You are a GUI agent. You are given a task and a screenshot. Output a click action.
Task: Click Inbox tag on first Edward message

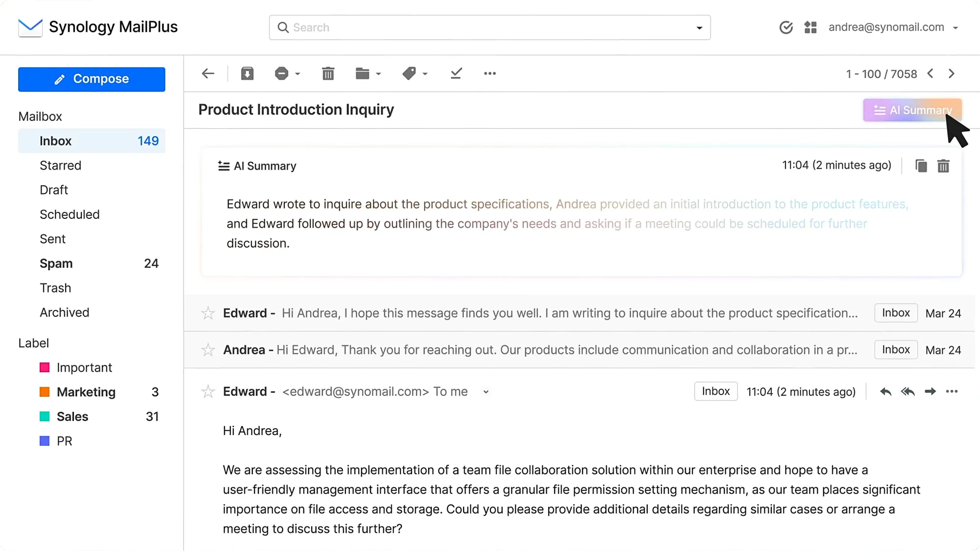(x=896, y=313)
